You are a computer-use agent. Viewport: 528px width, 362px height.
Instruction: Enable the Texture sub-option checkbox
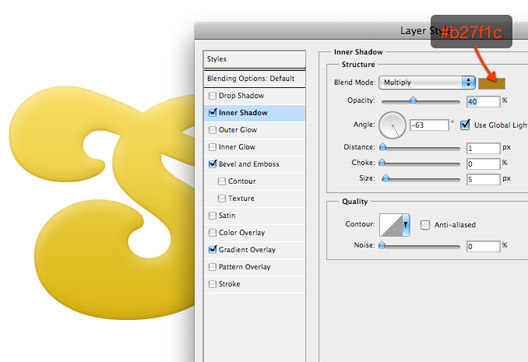point(222,198)
